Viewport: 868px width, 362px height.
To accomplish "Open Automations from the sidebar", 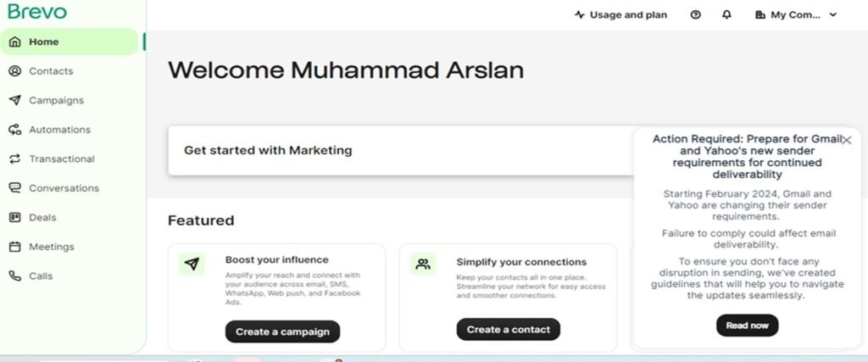I will click(59, 130).
